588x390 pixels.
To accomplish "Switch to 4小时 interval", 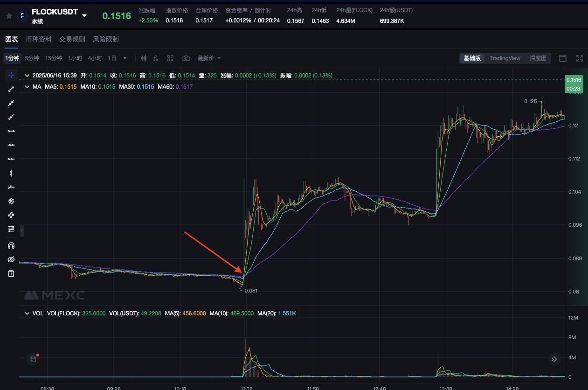I will (x=95, y=58).
